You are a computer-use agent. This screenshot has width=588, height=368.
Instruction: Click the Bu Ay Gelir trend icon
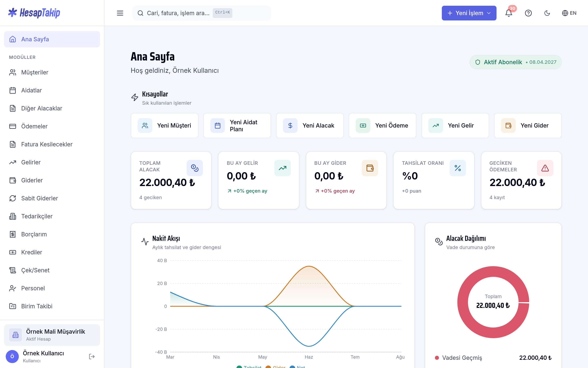pyautogui.click(x=282, y=168)
